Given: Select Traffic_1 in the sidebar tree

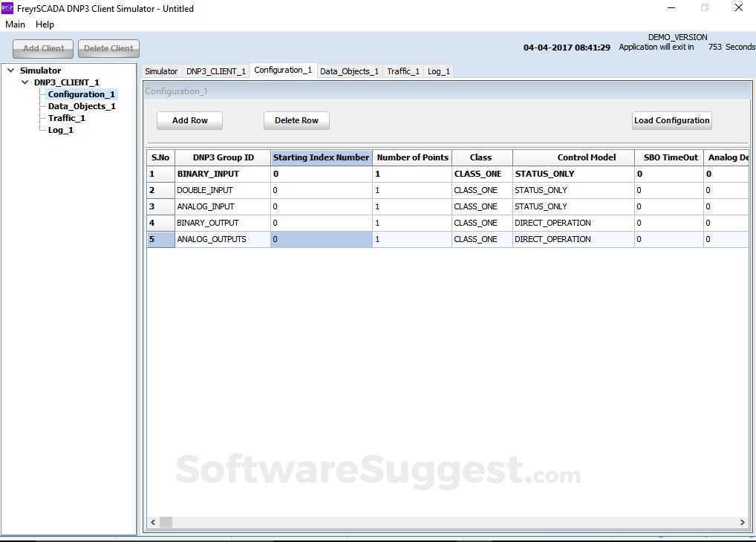Looking at the screenshot, I should (66, 117).
